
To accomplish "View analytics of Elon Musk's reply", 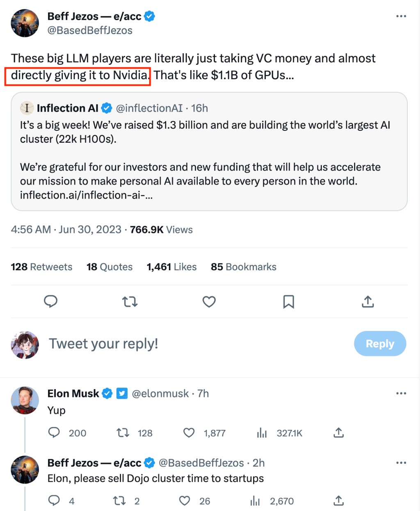I will [x=262, y=433].
